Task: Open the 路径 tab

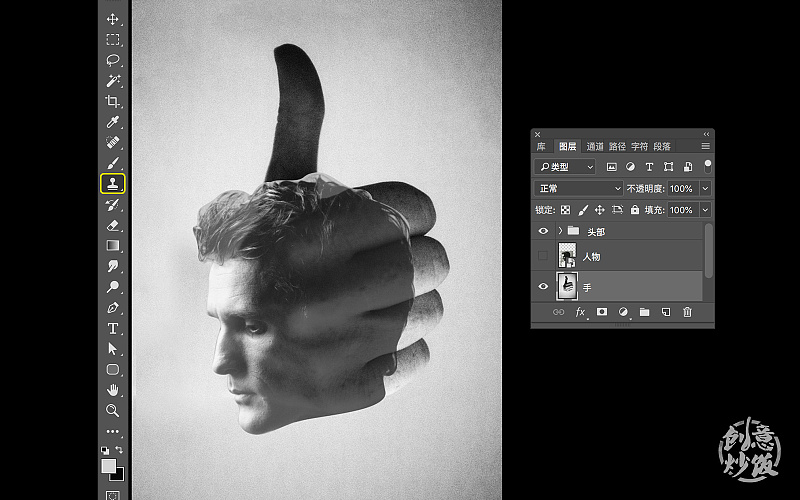Action: pyautogui.click(x=617, y=146)
